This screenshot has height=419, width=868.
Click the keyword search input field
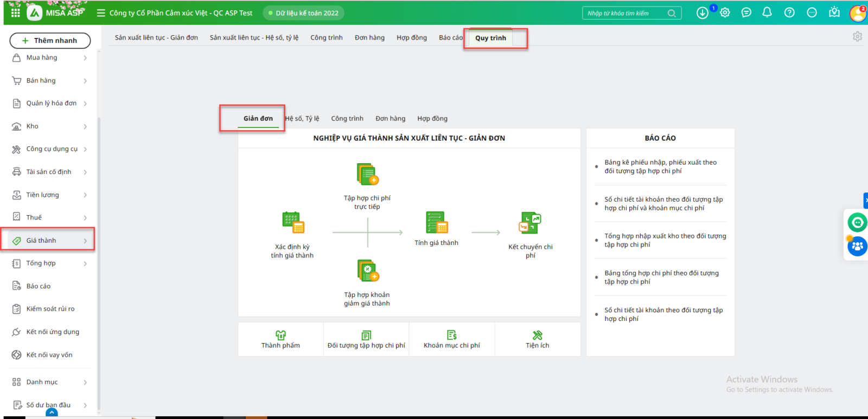click(626, 13)
